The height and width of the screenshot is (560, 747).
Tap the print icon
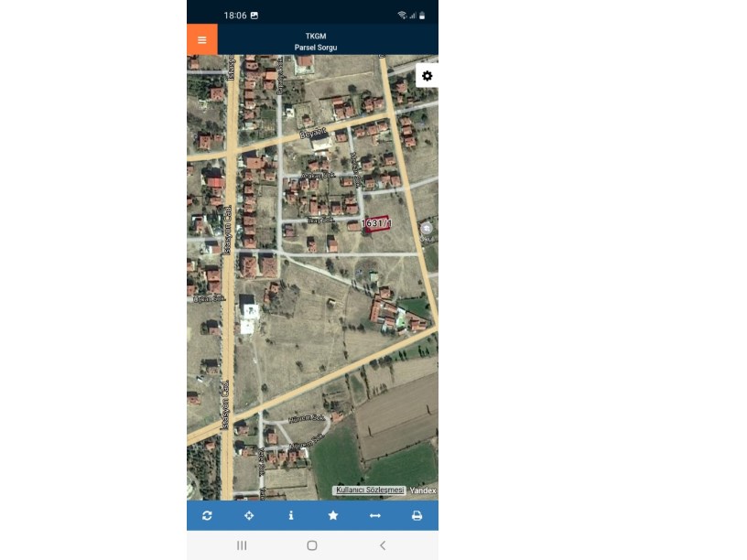click(x=417, y=515)
